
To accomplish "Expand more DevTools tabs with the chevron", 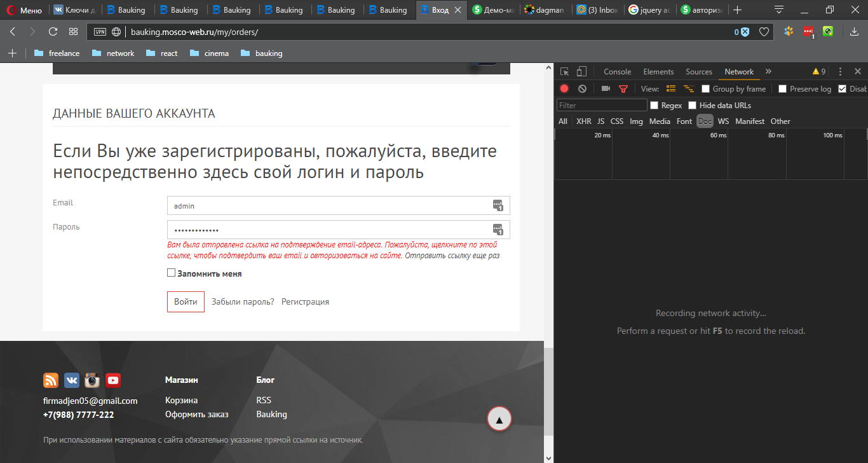I will click(x=768, y=72).
